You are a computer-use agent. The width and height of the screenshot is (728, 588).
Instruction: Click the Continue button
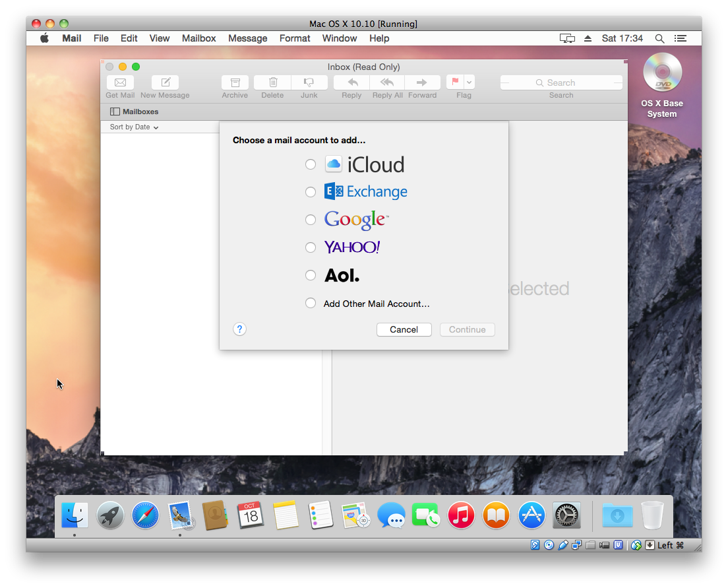(467, 329)
